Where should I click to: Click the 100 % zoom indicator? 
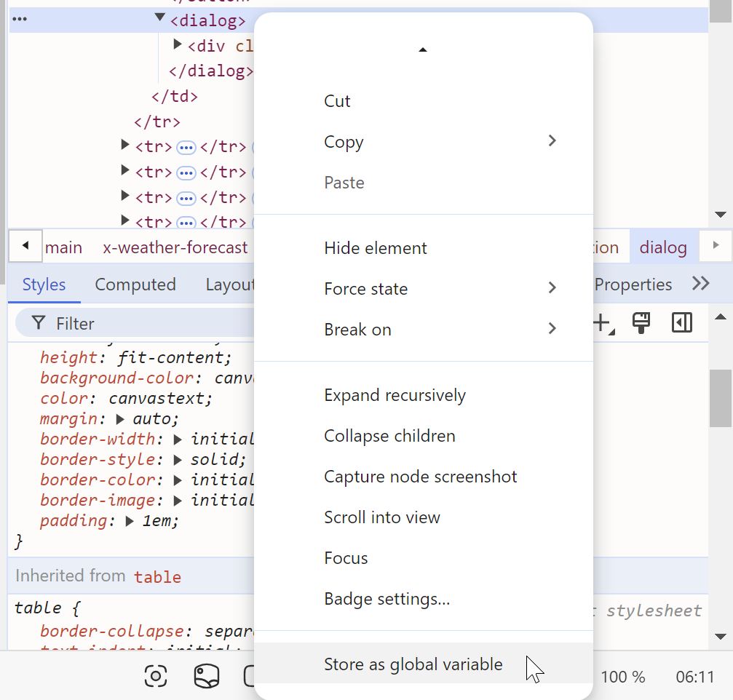[x=622, y=676]
